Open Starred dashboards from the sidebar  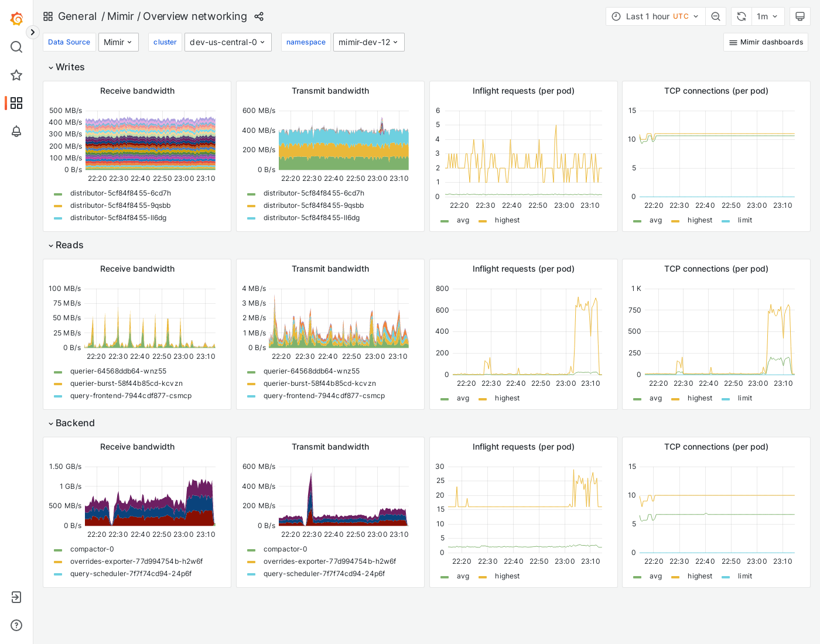(16, 75)
